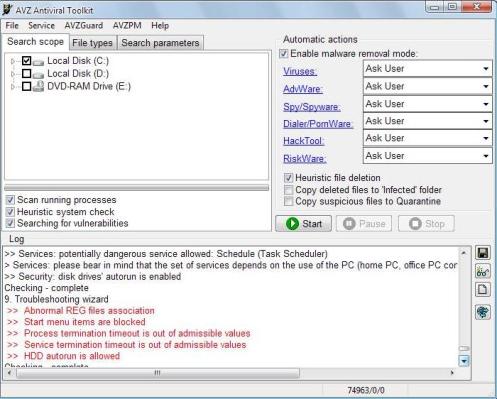
Task: Click the scan progress bar
Action: pyautogui.click(x=136, y=188)
